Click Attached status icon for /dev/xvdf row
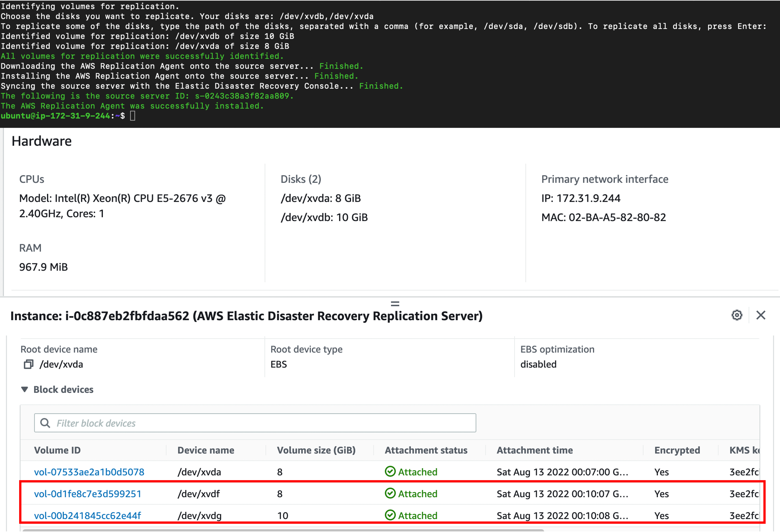 (390, 493)
